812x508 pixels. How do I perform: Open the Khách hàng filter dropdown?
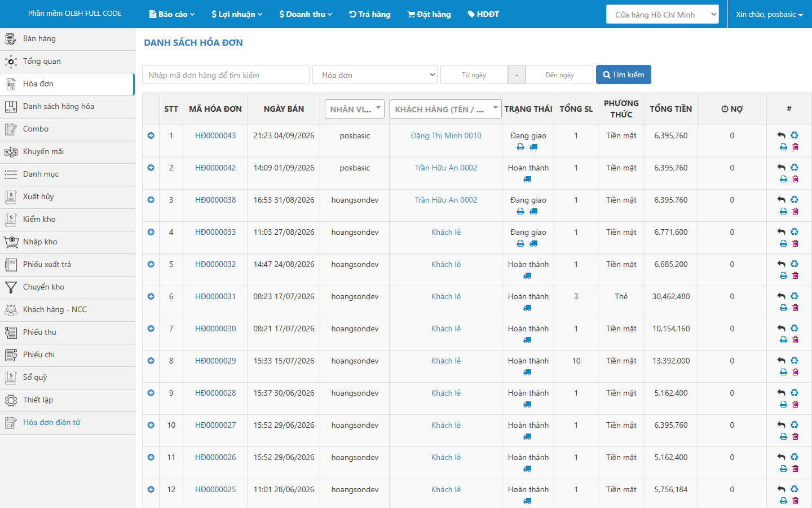(x=445, y=109)
